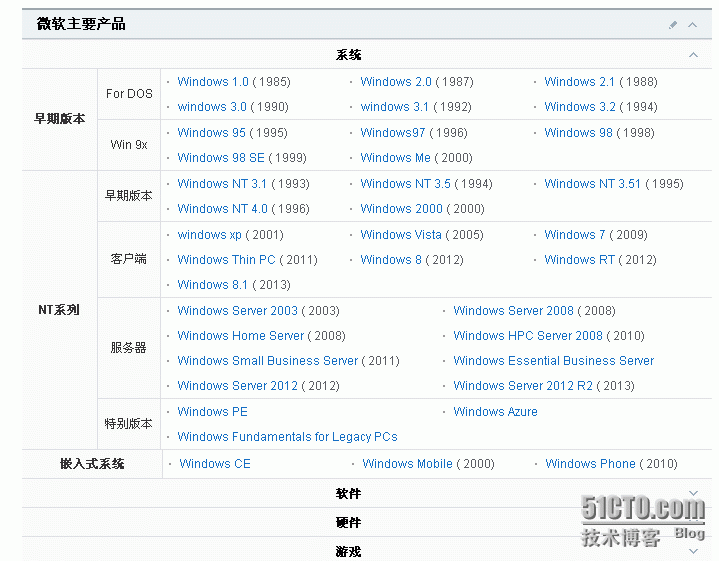Go to Windows Server 2012 (2012) link
Image resolution: width=719 pixels, height=561 pixels.
tap(238, 386)
